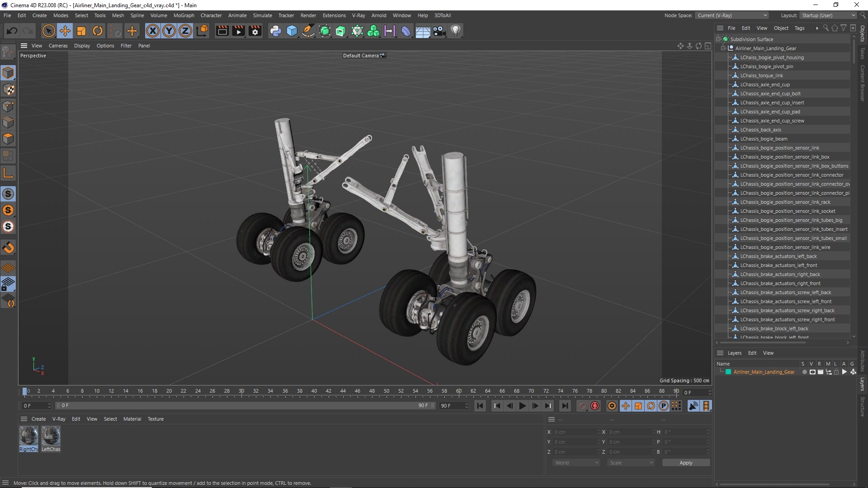Viewport: 868px width, 488px height.
Task: Open the Simulate menu
Action: [x=262, y=15]
